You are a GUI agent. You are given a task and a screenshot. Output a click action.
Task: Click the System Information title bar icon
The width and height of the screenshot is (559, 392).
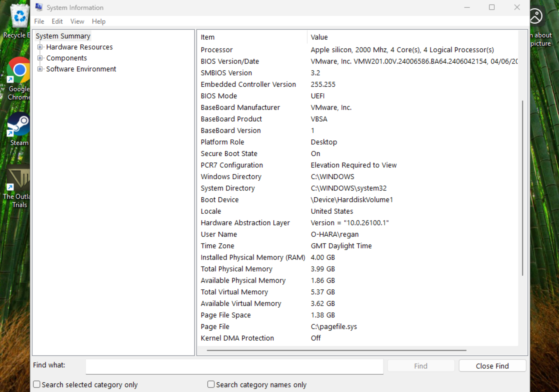pos(39,7)
